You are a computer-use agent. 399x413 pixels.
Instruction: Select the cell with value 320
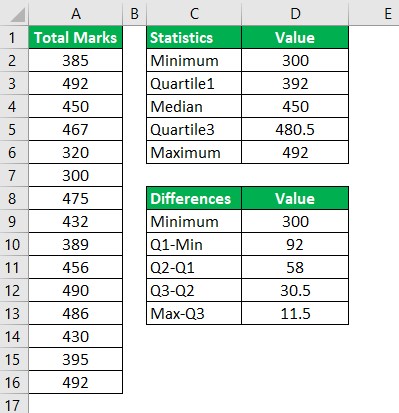(76, 152)
